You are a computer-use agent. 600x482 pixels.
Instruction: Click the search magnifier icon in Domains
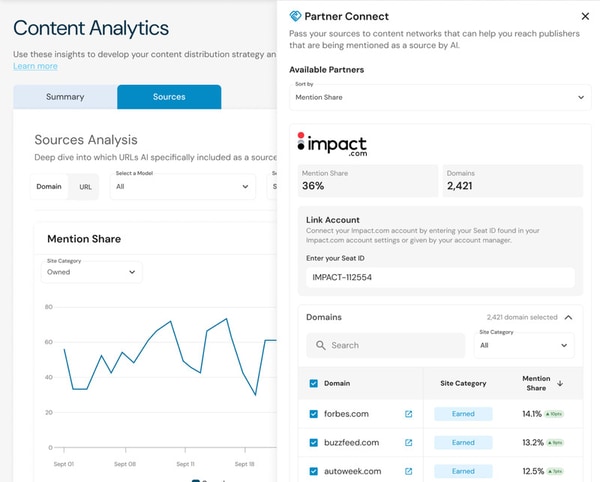tap(320, 345)
